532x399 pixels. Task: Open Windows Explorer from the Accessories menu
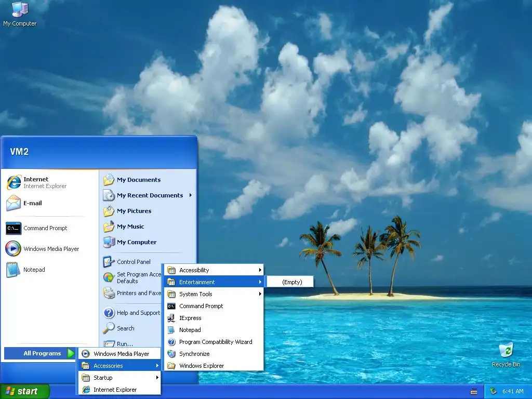(x=214, y=366)
